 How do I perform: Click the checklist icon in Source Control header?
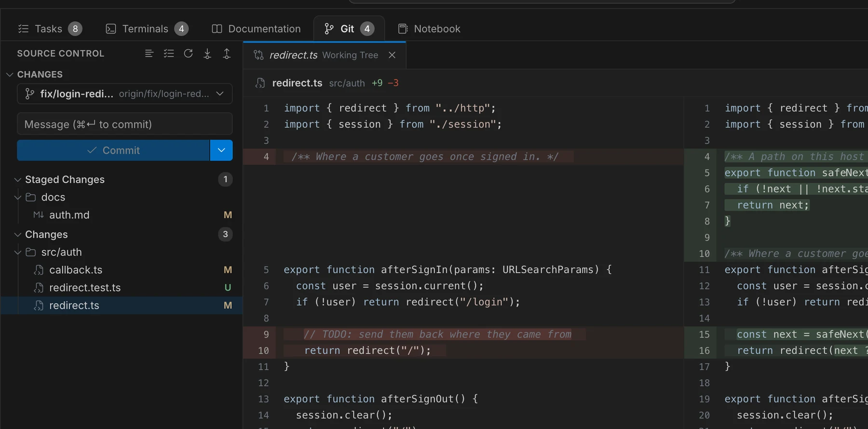point(169,54)
